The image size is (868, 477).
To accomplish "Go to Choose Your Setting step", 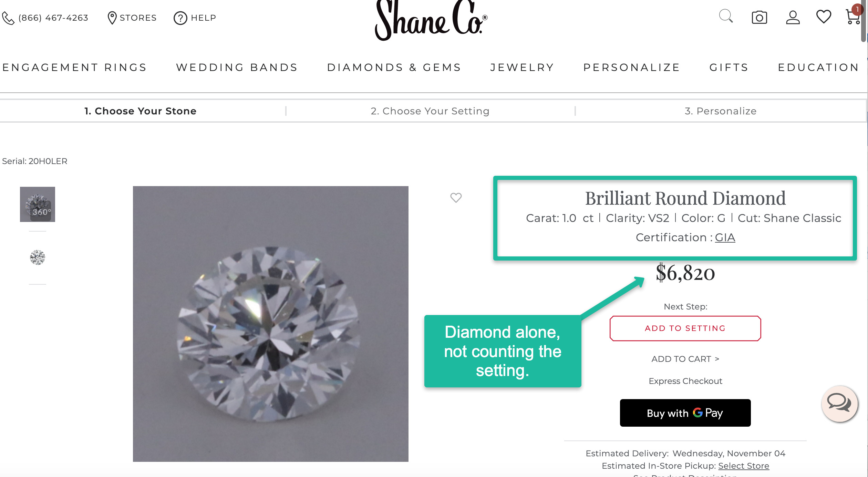I will tap(430, 111).
